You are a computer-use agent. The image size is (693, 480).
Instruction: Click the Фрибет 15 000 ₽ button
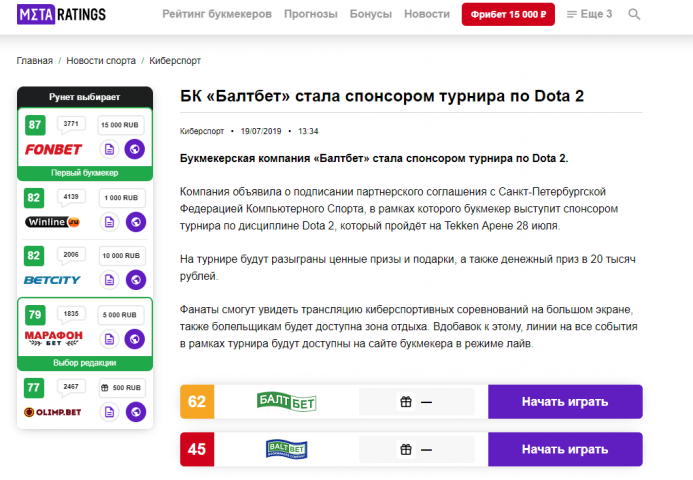tap(508, 14)
